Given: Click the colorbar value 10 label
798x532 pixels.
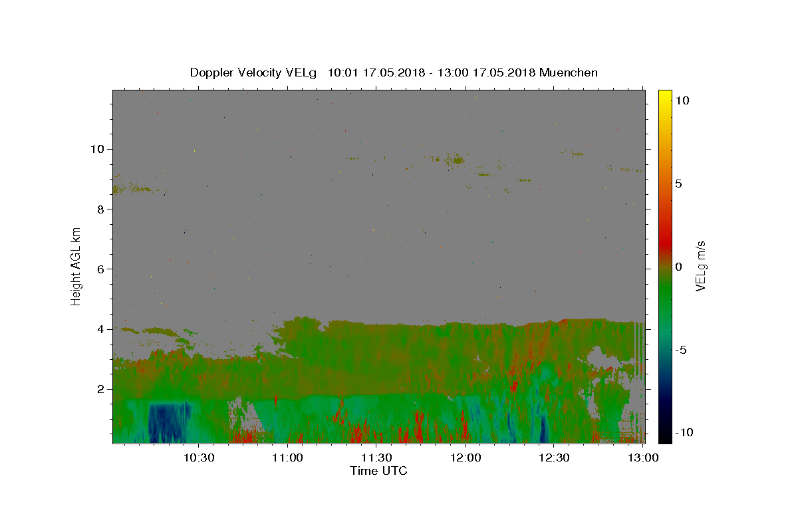Looking at the screenshot, I should pos(682,100).
